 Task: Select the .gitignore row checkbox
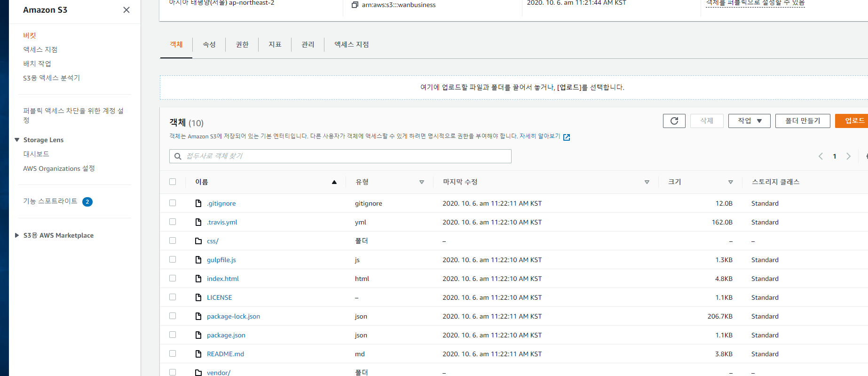173,203
